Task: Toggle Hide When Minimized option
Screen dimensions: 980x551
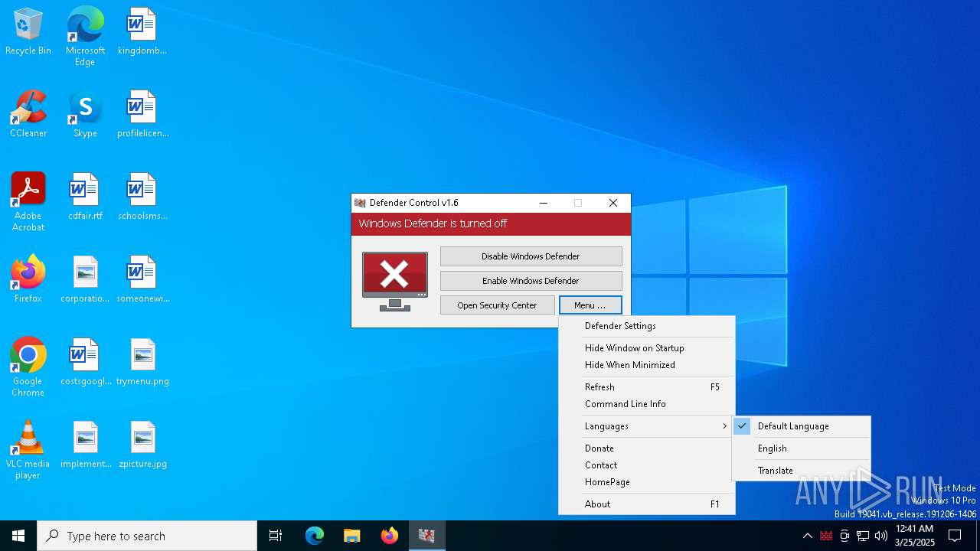Action: click(647, 365)
